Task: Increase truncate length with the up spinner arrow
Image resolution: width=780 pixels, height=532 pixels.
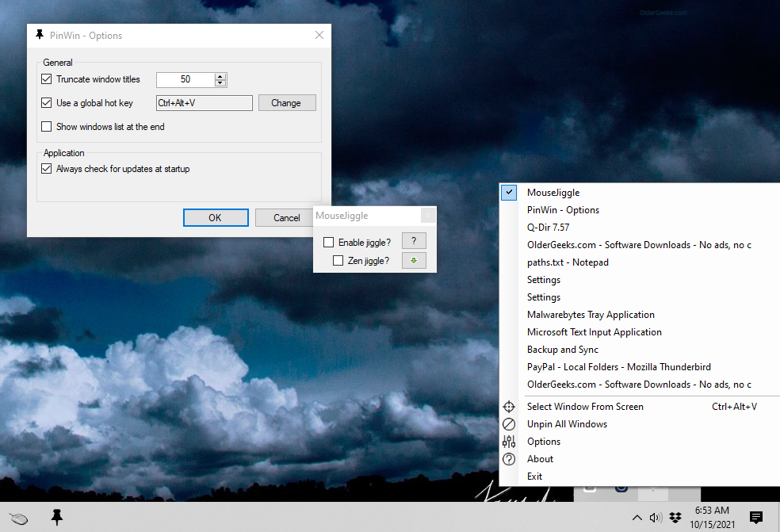Action: click(x=220, y=76)
